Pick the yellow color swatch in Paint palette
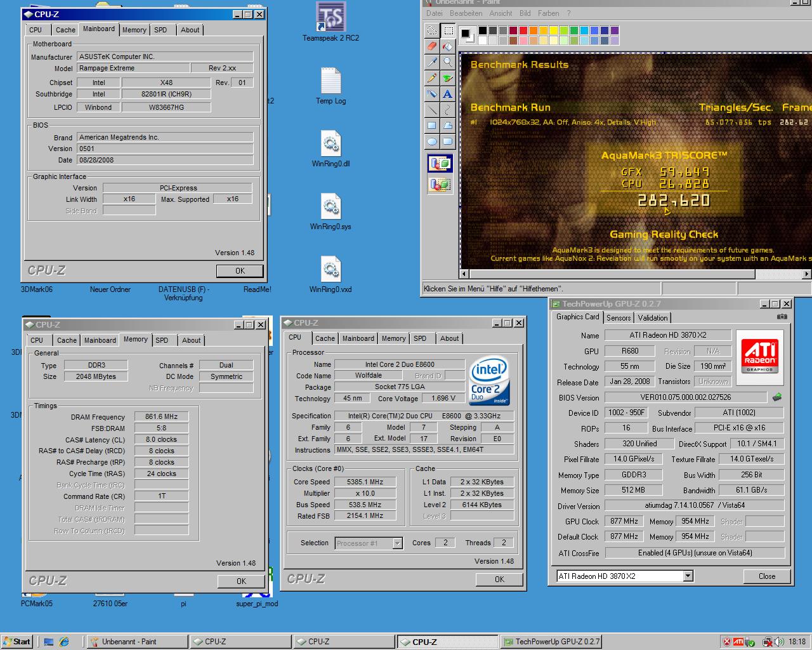 554,30
